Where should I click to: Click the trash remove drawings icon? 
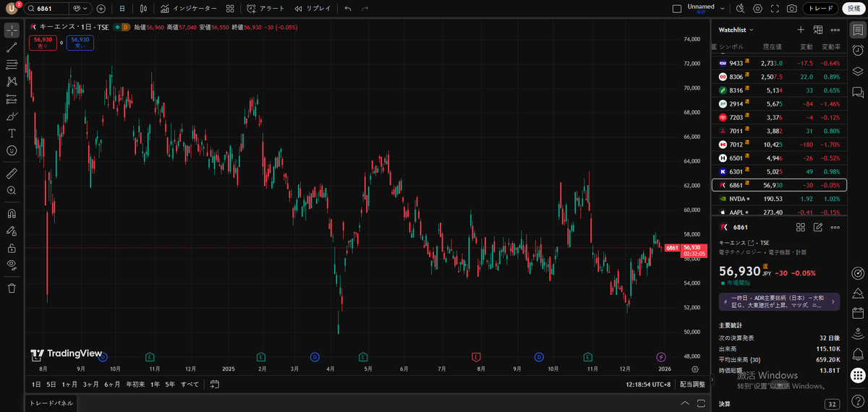click(12, 288)
